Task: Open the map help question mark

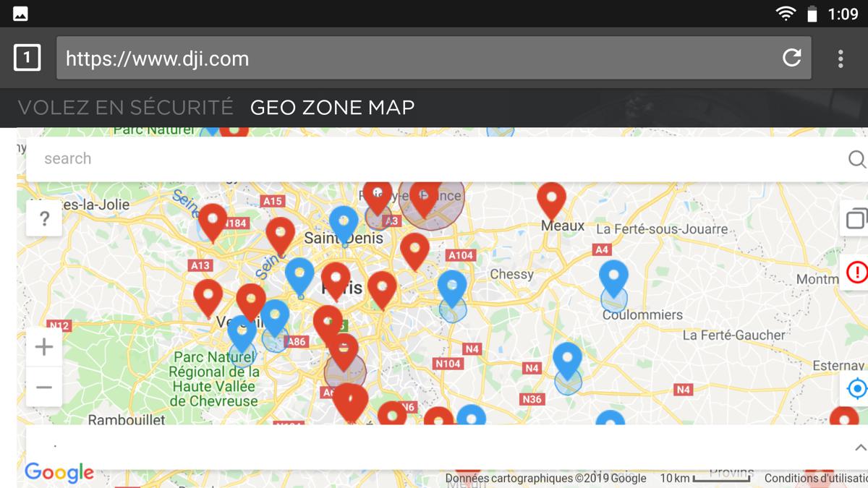Action: [44, 218]
